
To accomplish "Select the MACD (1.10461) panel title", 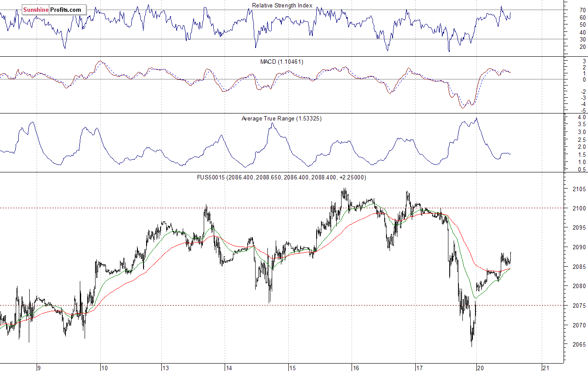I will [x=282, y=62].
